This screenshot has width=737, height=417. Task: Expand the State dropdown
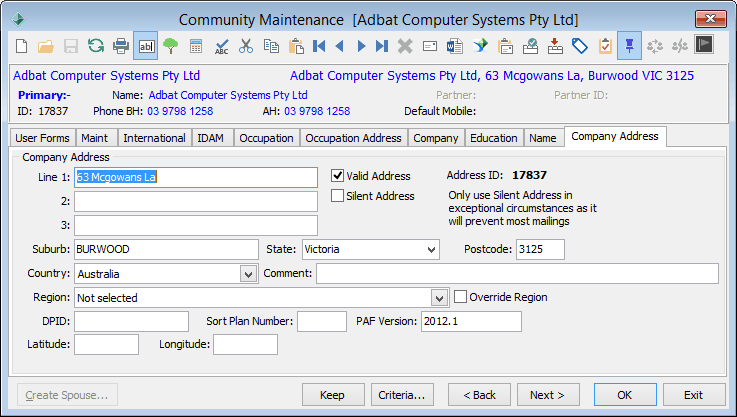[431, 250]
